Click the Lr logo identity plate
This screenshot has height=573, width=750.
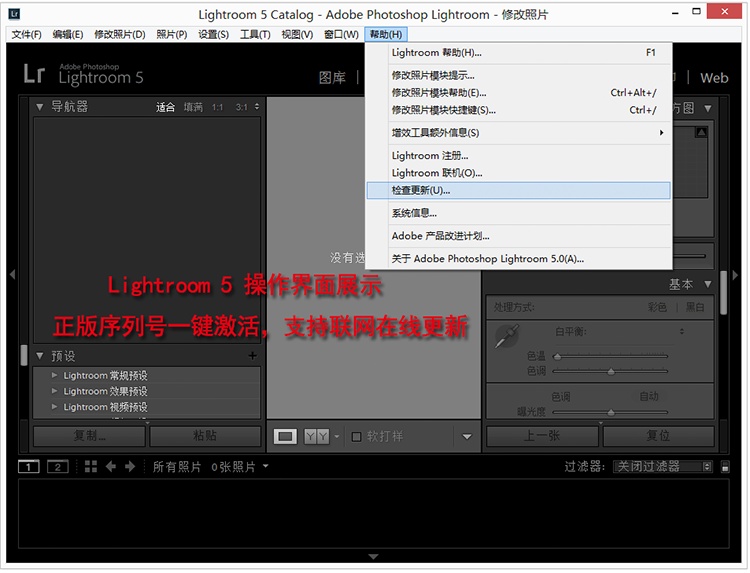pyautogui.click(x=34, y=74)
